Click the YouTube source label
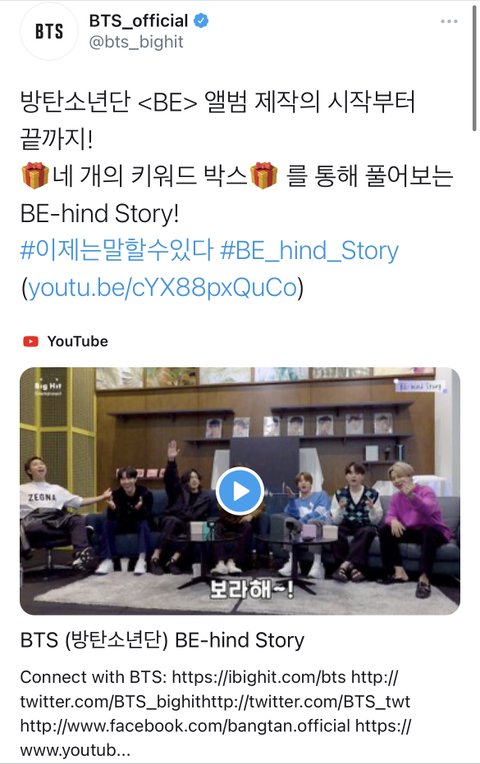 pyautogui.click(x=77, y=341)
